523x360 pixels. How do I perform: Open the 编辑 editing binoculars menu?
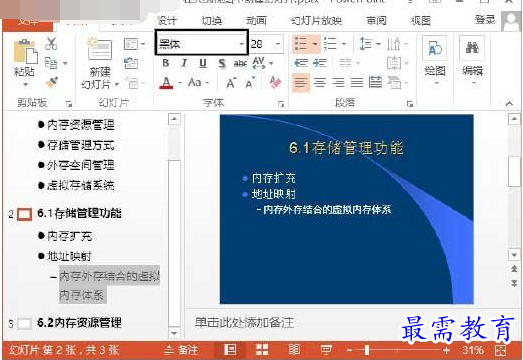(472, 60)
